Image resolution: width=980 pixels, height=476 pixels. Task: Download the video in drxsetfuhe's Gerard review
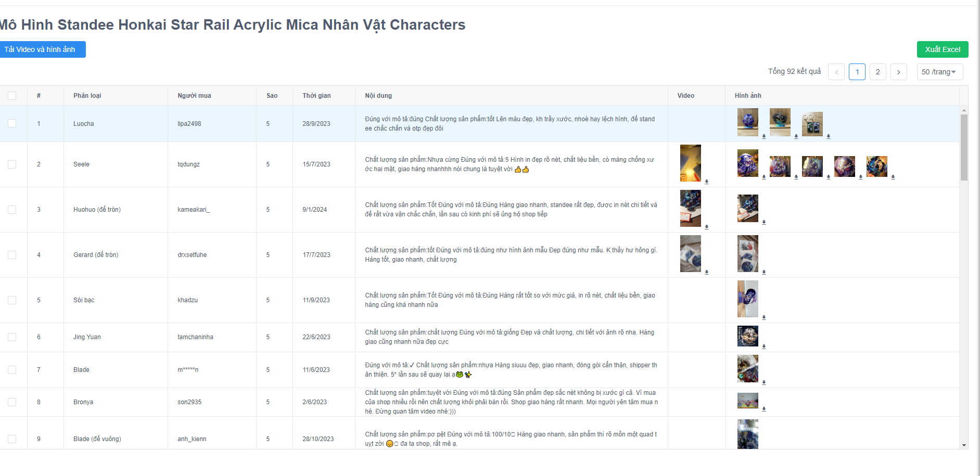point(707,273)
